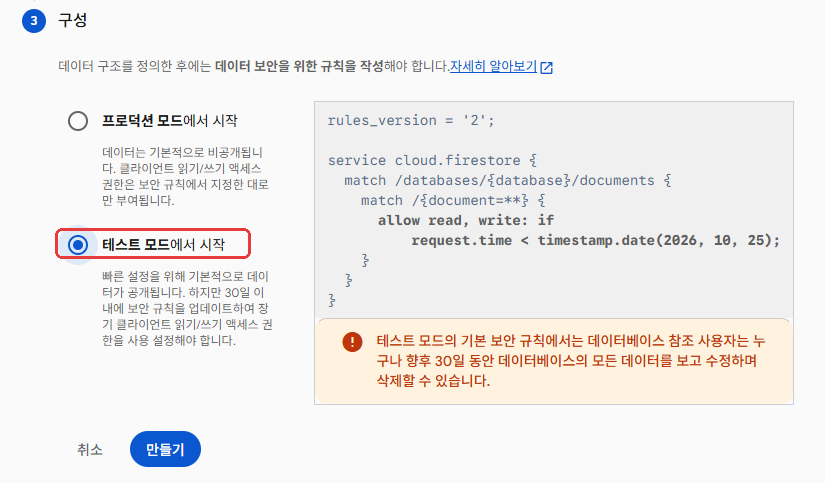Viewport: 825px width, 483px height.
Task: Click the 만들기 button
Action: pyautogui.click(x=165, y=449)
